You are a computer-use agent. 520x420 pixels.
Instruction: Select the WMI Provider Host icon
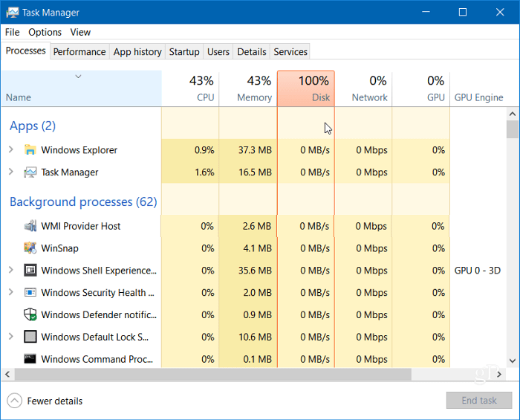pyautogui.click(x=30, y=226)
